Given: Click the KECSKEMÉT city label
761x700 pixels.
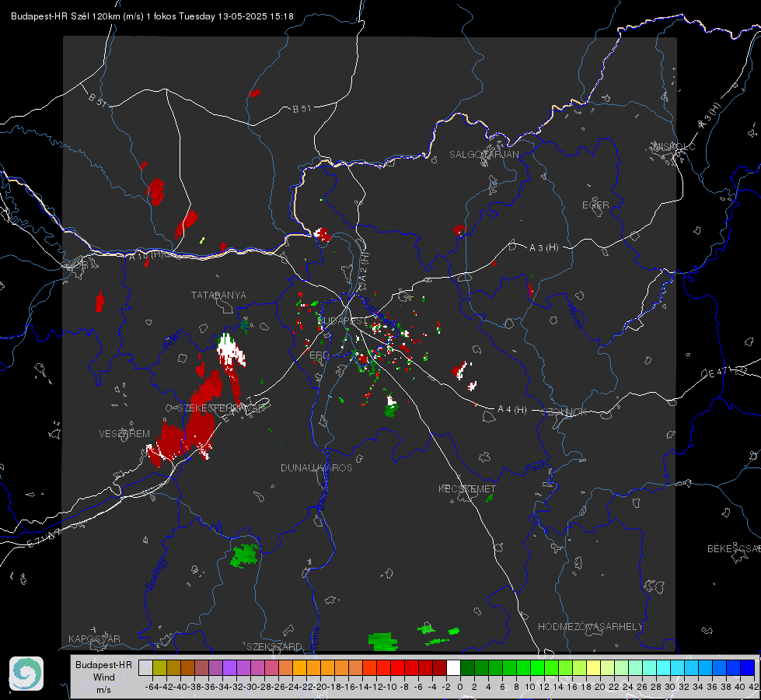Looking at the screenshot, I should tap(467, 488).
